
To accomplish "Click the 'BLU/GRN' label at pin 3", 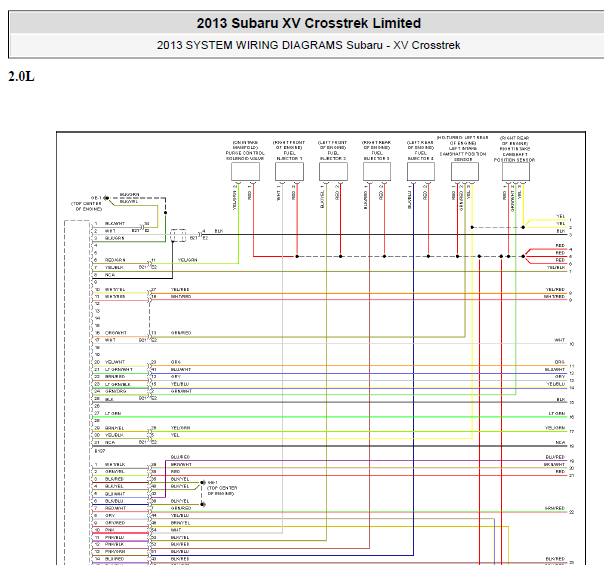I will pyautogui.click(x=114, y=238).
